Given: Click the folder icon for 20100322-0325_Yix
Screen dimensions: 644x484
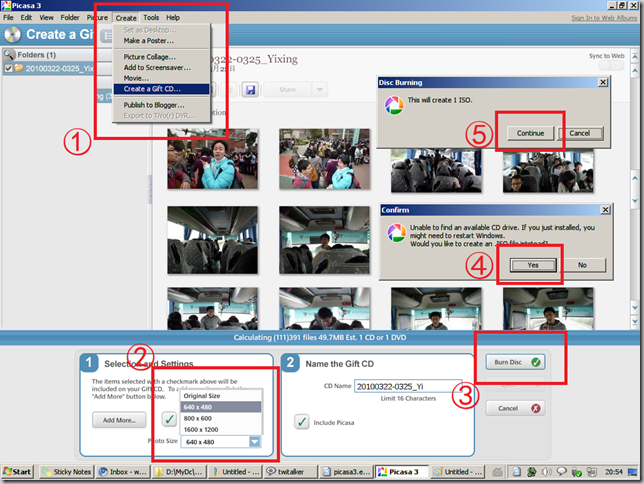Looking at the screenshot, I should (x=19, y=68).
